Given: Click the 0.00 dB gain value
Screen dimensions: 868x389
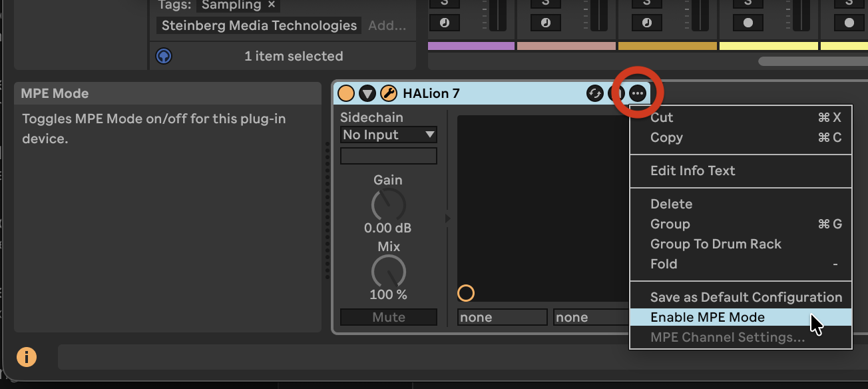Looking at the screenshot, I should pyautogui.click(x=388, y=228).
